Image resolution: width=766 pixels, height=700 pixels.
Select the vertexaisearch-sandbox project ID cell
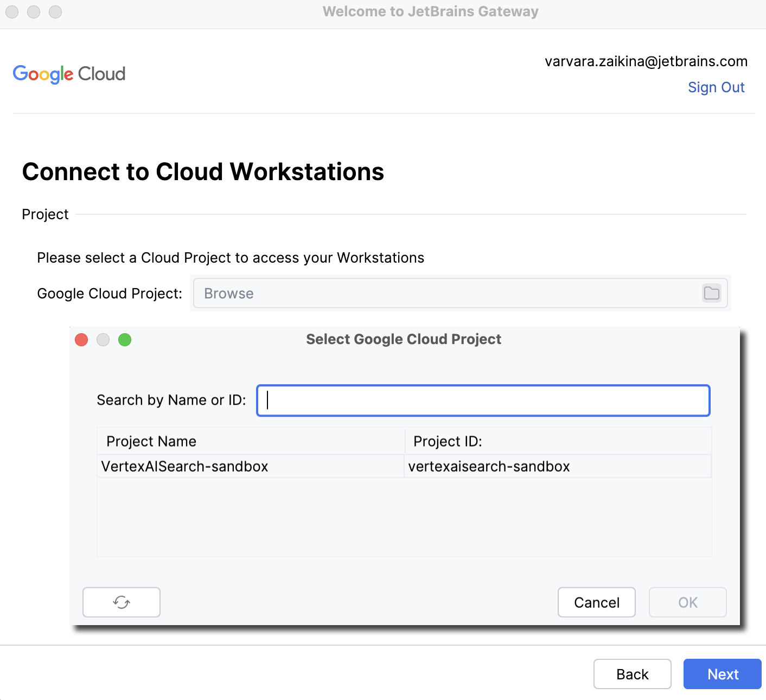489,466
